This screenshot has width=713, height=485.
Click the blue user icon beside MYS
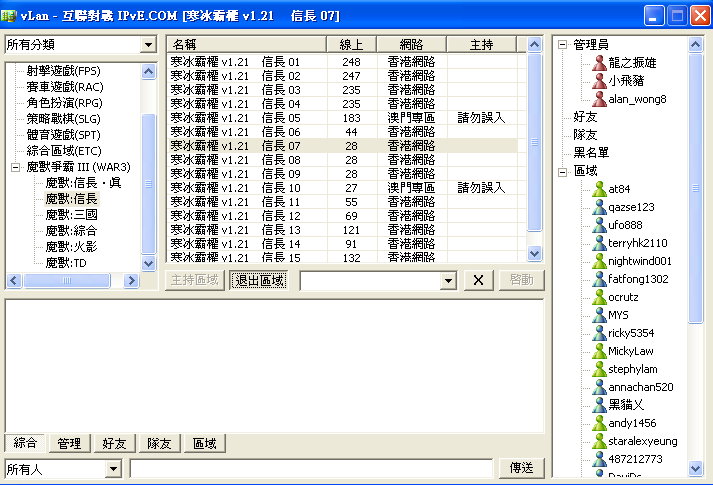(x=598, y=315)
